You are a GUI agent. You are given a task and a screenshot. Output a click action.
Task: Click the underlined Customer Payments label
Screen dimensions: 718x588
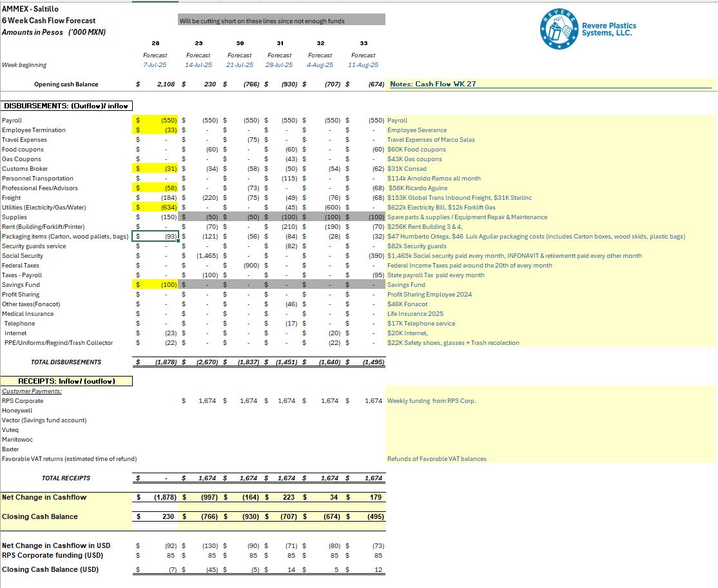pyautogui.click(x=32, y=391)
